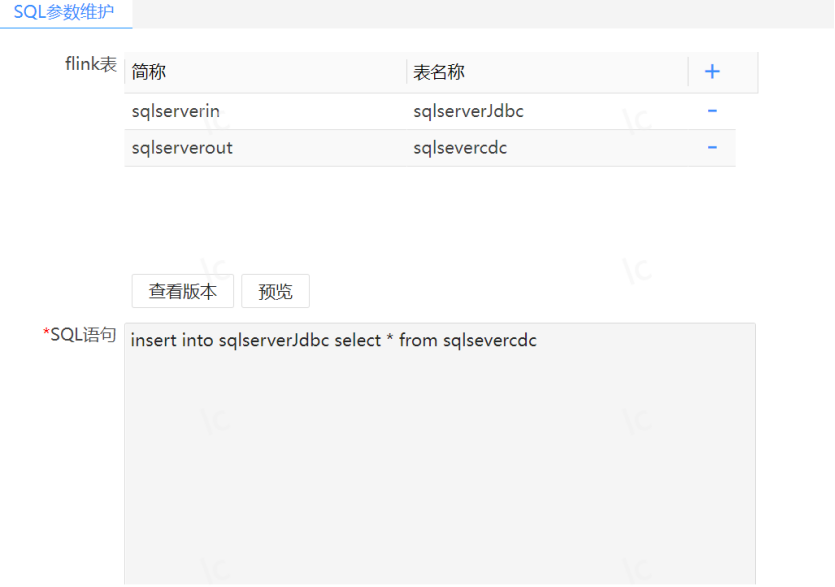
Task: Click the flink表 field label
Action: coord(91,64)
